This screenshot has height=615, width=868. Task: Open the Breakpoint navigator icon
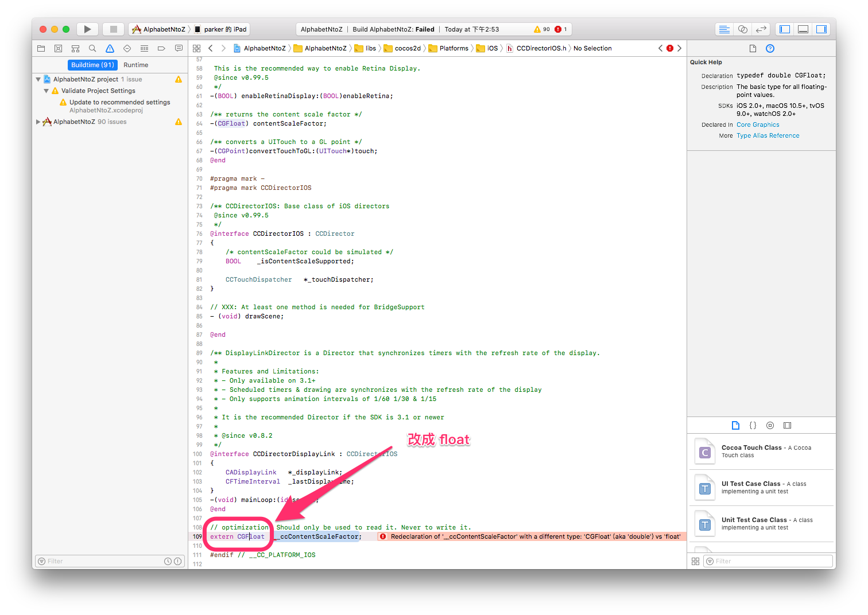[x=161, y=49]
